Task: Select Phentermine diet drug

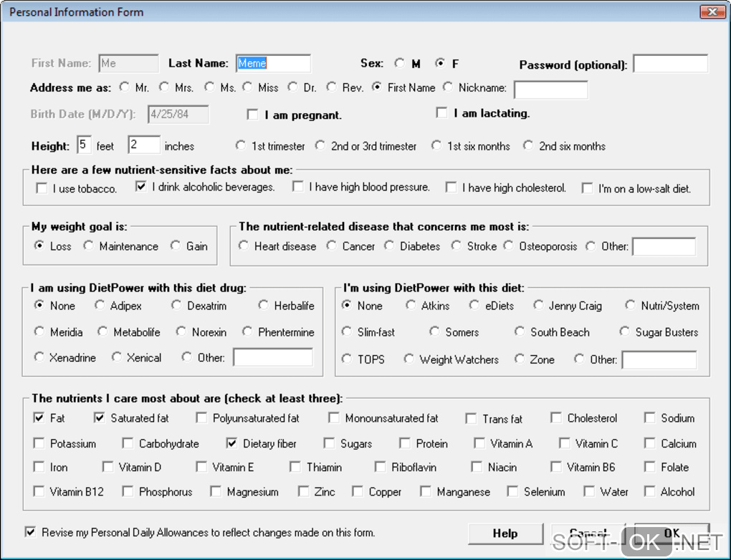Action: [247, 332]
